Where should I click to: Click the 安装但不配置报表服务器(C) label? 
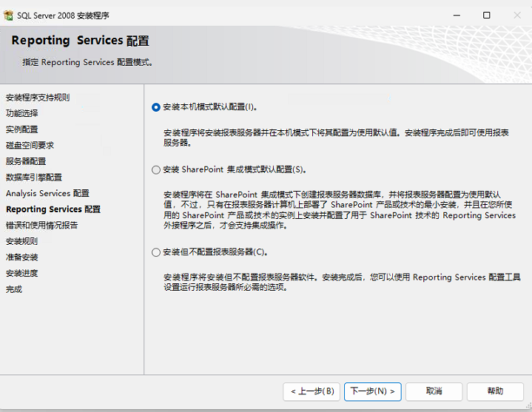pyautogui.click(x=215, y=252)
